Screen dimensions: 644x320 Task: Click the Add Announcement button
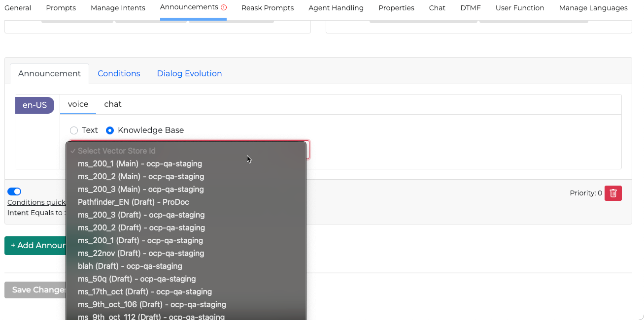(35, 245)
